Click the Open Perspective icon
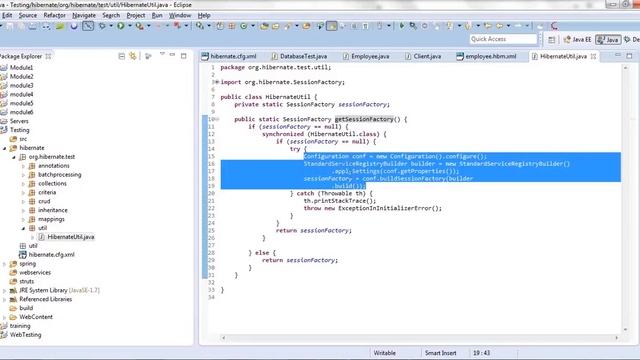 coord(551,40)
